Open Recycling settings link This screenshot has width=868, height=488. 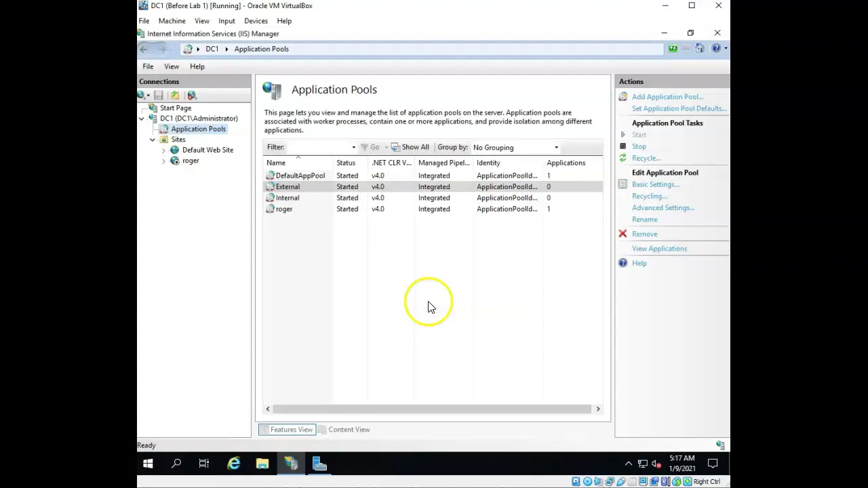click(649, 196)
